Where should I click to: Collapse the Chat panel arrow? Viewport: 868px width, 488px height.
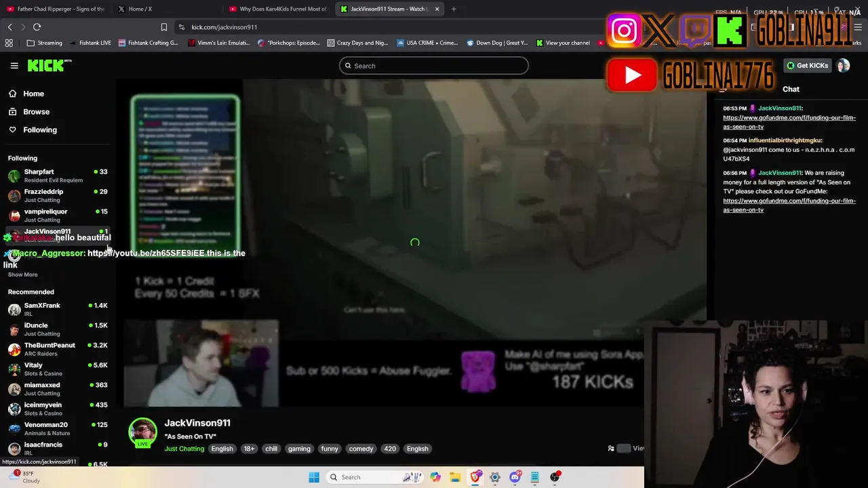(x=723, y=89)
